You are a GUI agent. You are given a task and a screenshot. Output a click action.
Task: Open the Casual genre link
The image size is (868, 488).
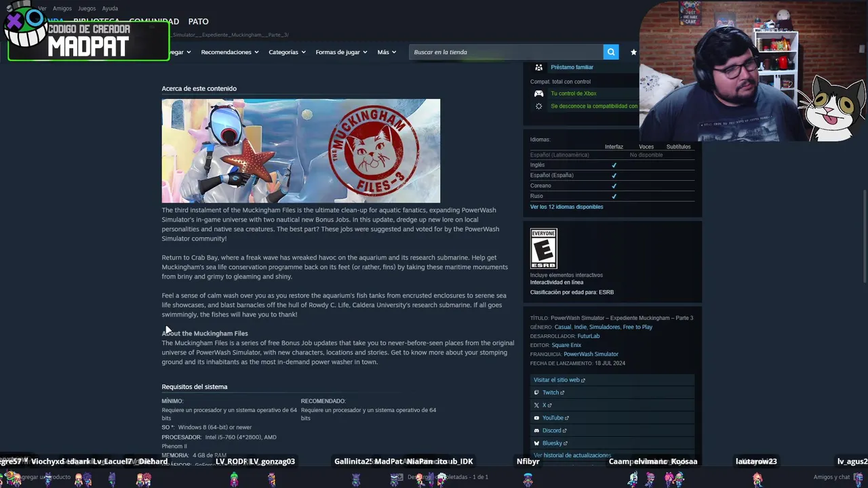point(563,327)
